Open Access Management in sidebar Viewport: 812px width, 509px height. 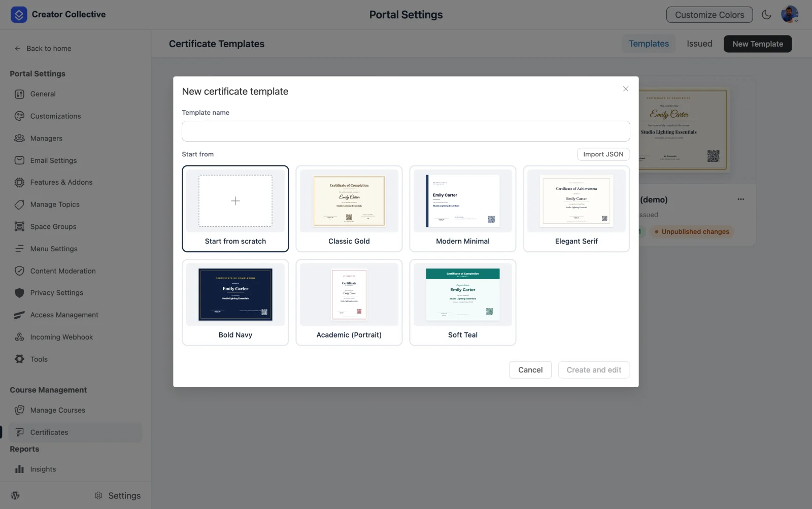click(75, 315)
